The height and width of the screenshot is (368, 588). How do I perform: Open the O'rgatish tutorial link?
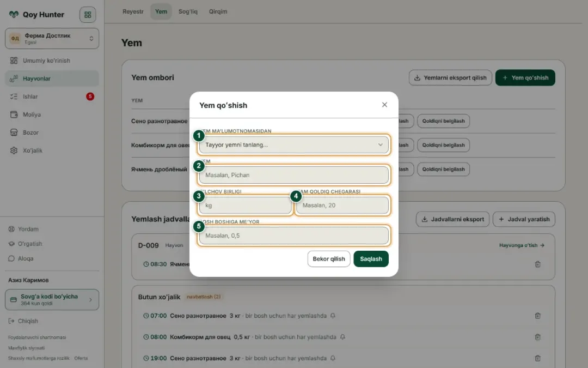pos(26,244)
